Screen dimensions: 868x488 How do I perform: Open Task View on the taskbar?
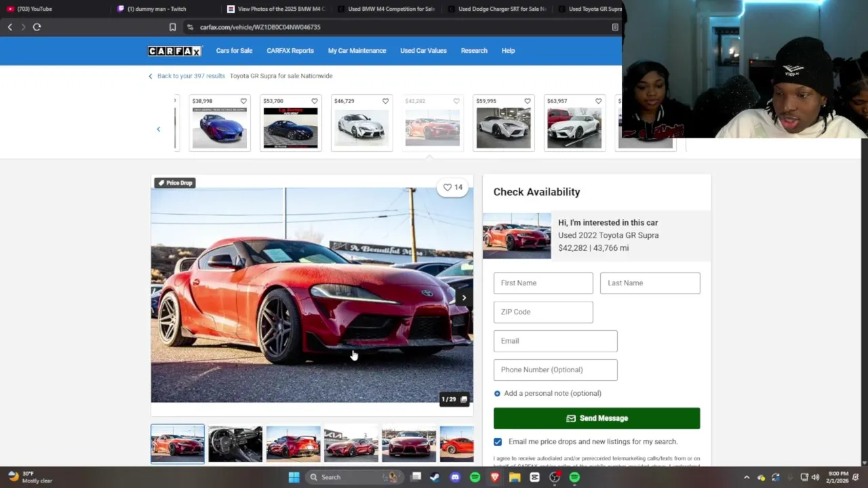tap(416, 477)
